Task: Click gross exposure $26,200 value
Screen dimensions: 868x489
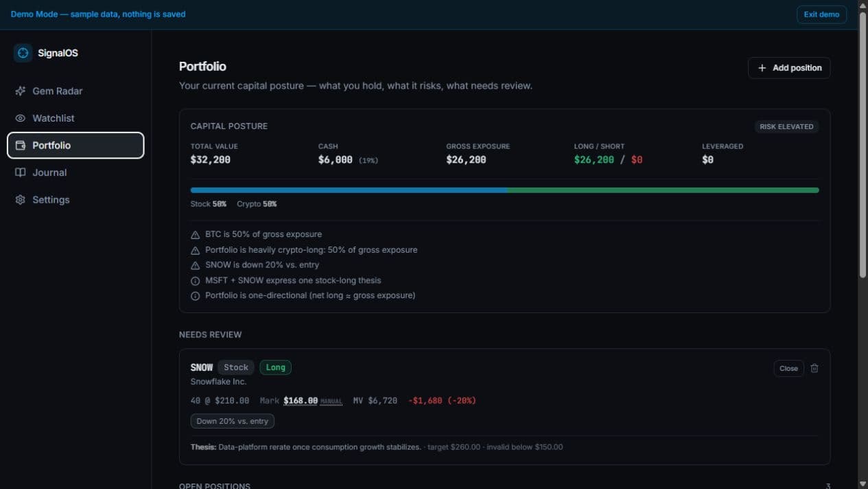Action: point(466,159)
